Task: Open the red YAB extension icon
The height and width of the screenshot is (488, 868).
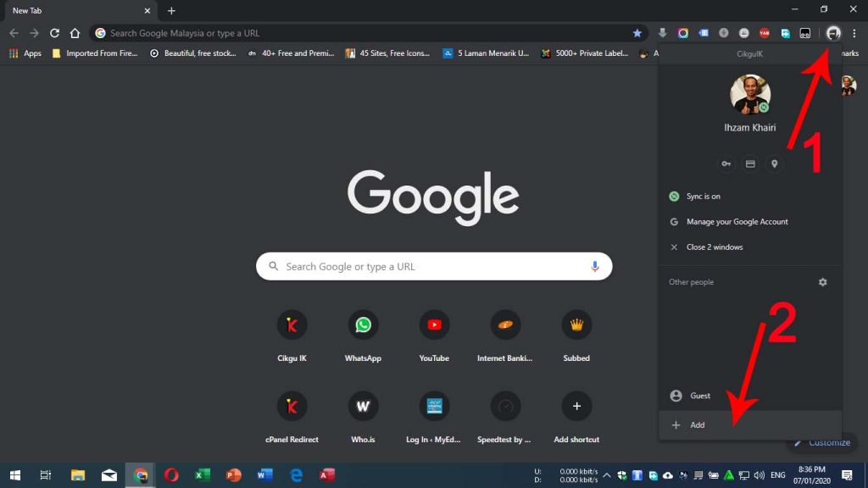Action: point(765,33)
